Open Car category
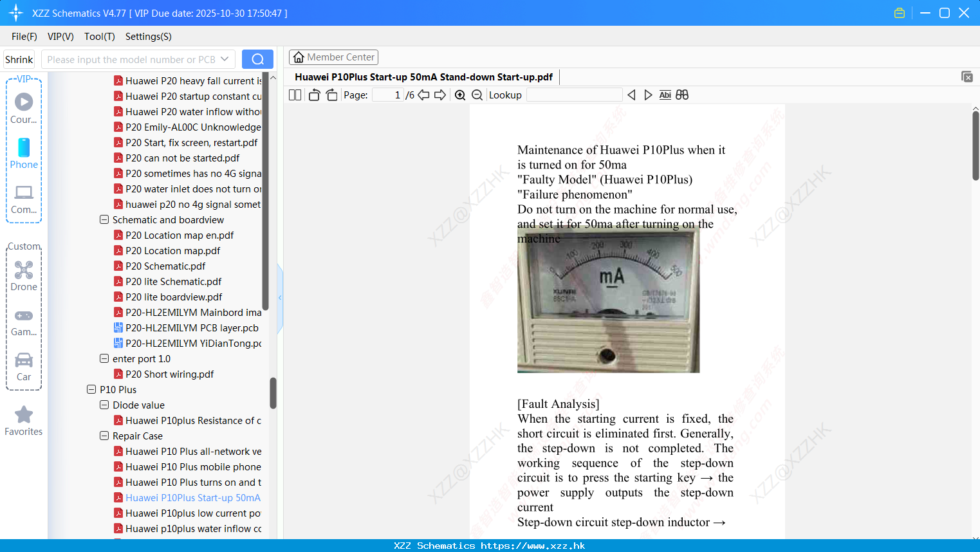980x552 pixels. 24,367
